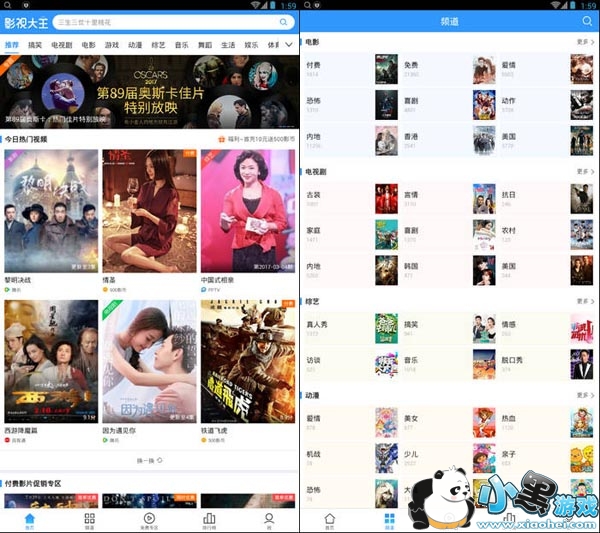Open the 少儿 anime category
The image size is (600, 533).
click(x=450, y=458)
